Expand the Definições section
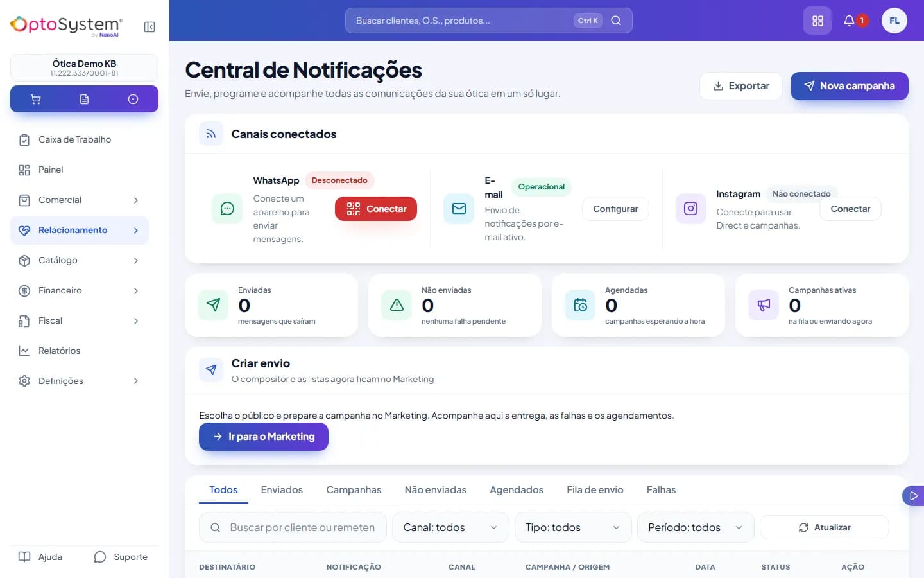Viewport: 924px width, 578px height. point(80,381)
